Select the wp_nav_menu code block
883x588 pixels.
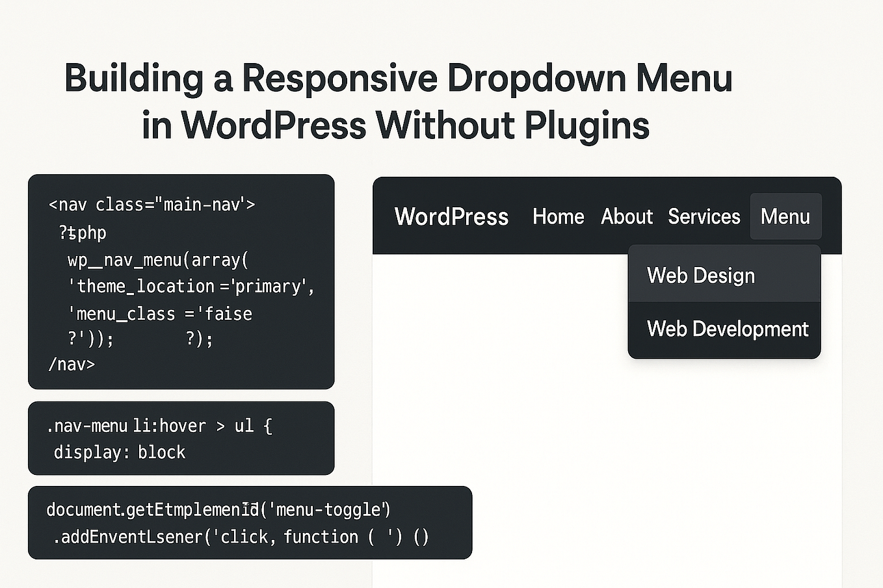181,281
